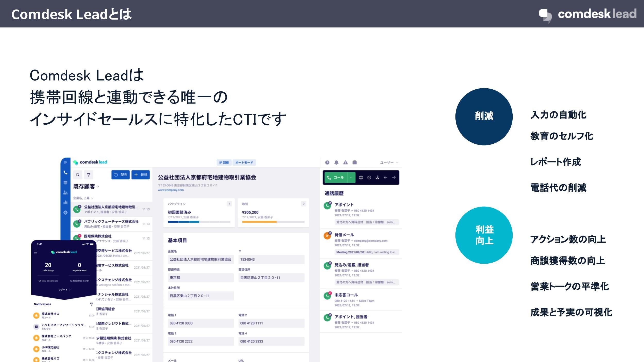Click the notification bell icon in the header

(x=336, y=162)
